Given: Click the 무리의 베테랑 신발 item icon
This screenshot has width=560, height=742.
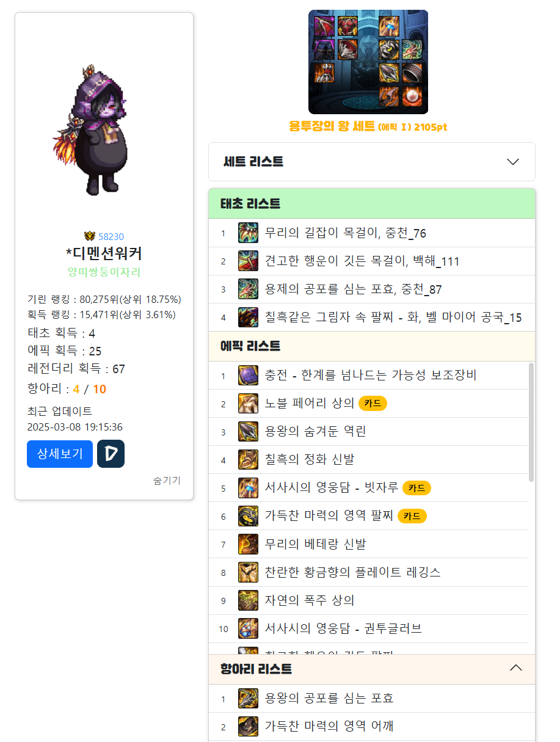Looking at the screenshot, I should (248, 544).
